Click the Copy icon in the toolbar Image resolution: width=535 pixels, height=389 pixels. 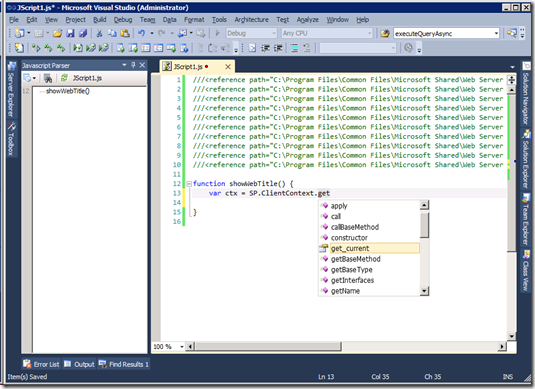point(112,33)
